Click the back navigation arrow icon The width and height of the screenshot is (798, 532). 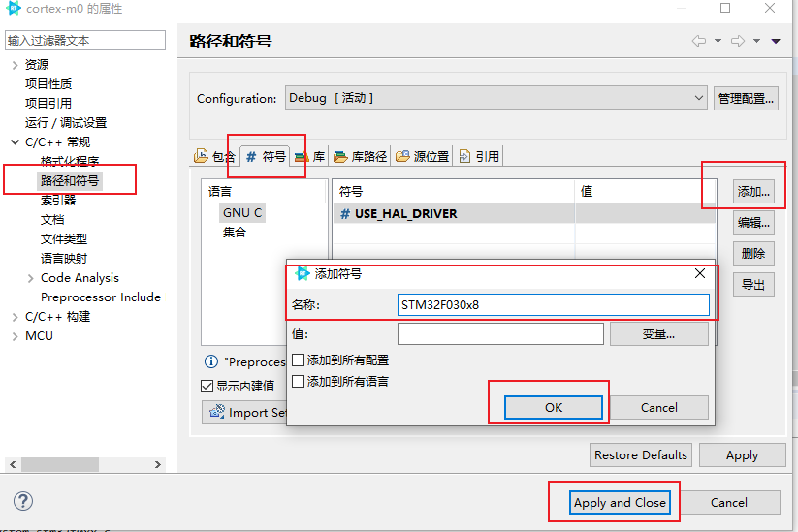click(x=698, y=41)
